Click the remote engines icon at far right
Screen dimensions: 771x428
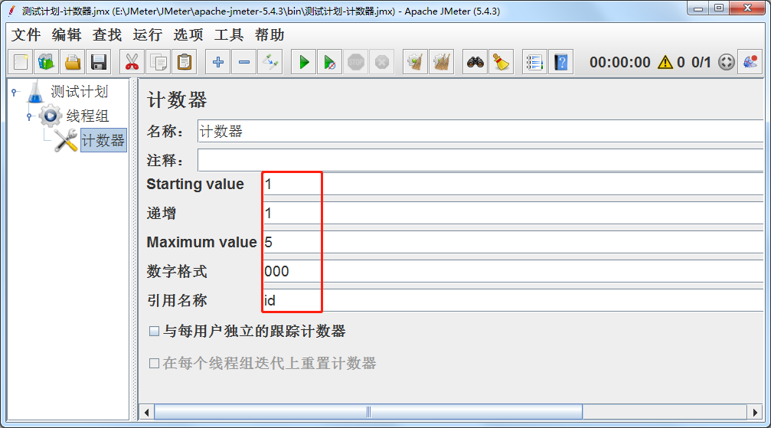(x=750, y=62)
